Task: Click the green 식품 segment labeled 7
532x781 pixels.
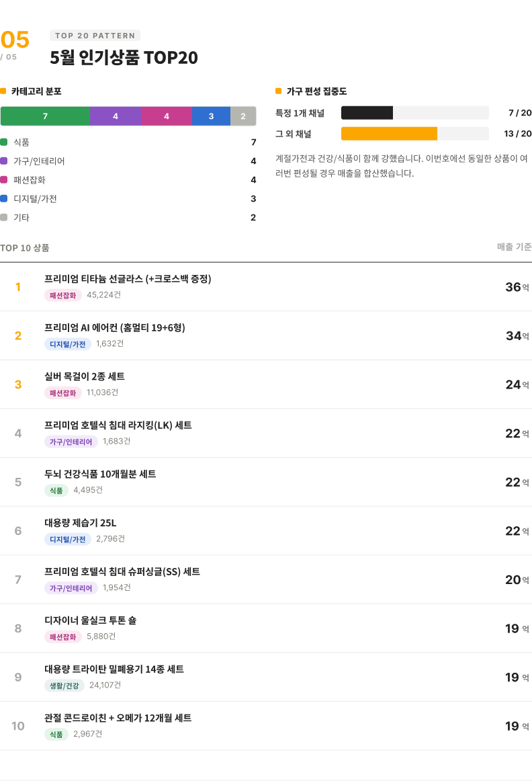Action: 45,116
